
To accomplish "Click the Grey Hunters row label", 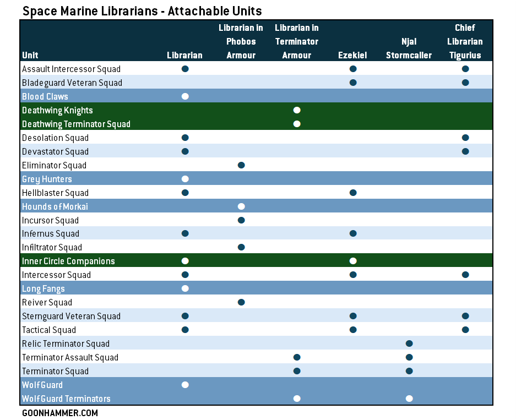I will pyautogui.click(x=47, y=179).
